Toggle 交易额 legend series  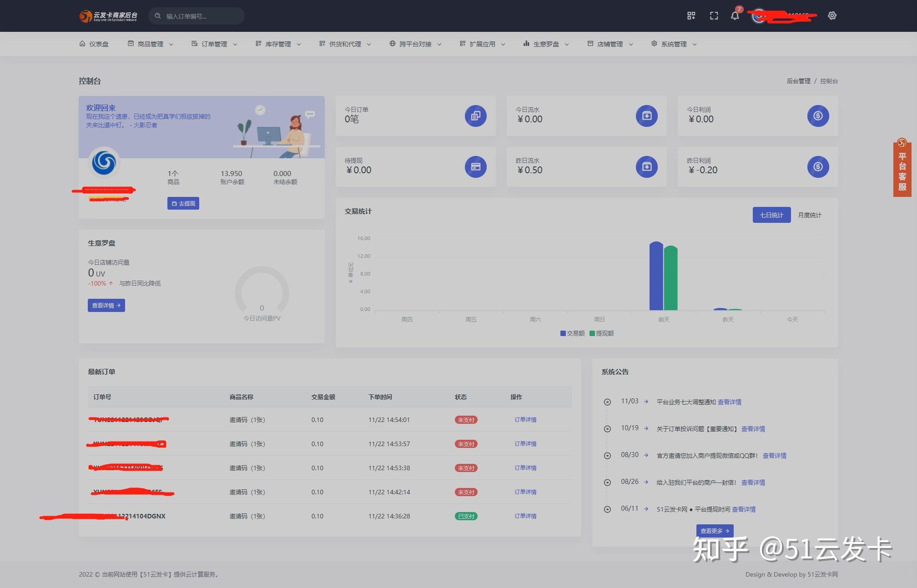(x=573, y=333)
